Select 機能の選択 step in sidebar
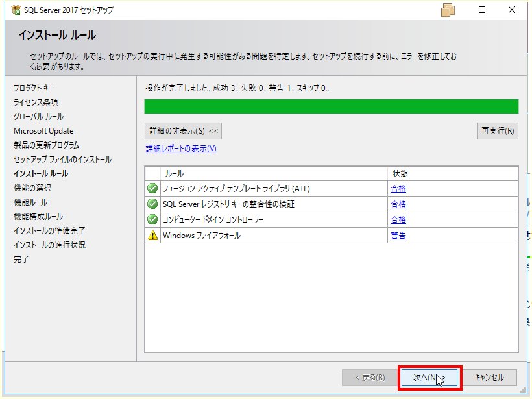 pyautogui.click(x=32, y=187)
